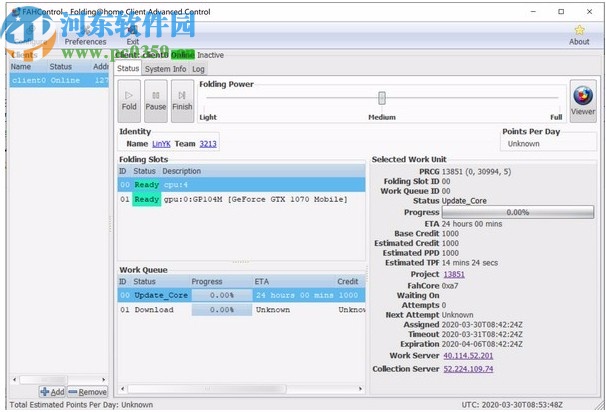Click the Medium label on Folding Power
Viewport: 606px width, 412px height.
click(382, 117)
